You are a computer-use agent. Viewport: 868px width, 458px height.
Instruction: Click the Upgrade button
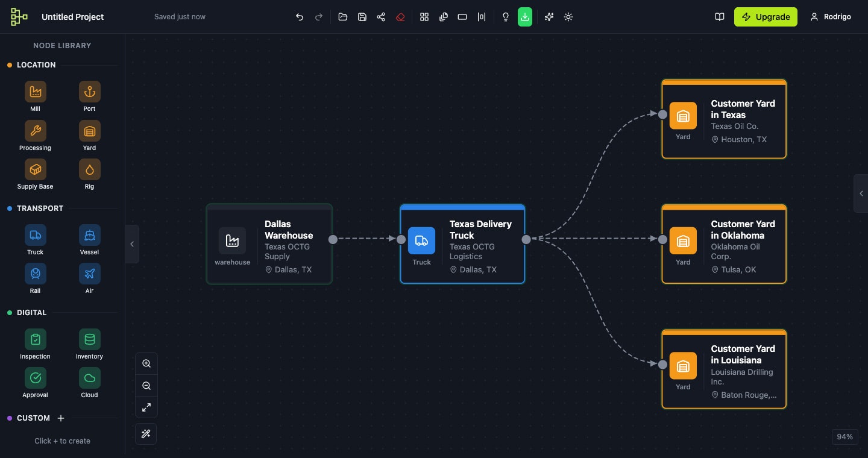pyautogui.click(x=766, y=17)
